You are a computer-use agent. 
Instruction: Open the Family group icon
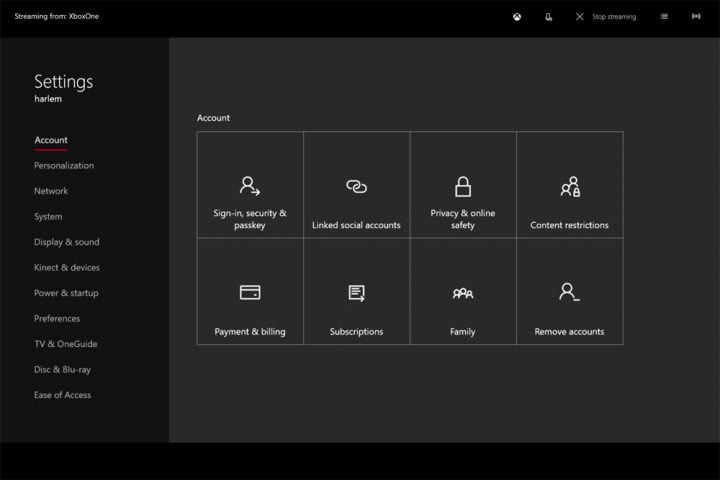pos(463,293)
